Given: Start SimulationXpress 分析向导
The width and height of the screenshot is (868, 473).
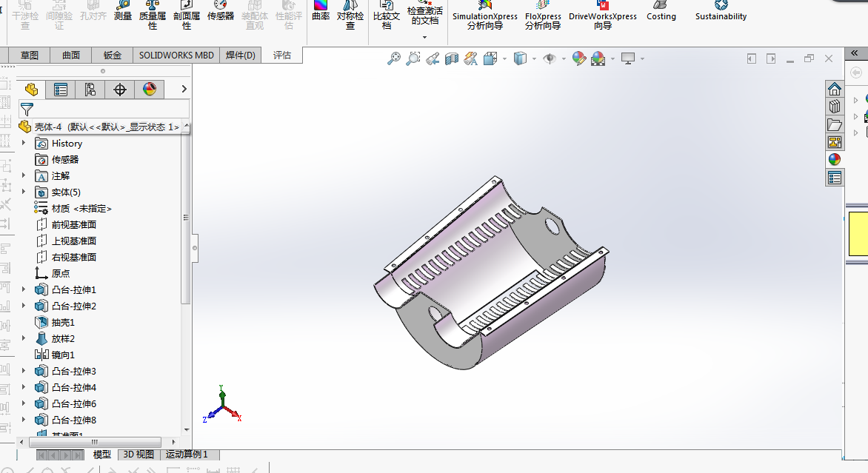Looking at the screenshot, I should click(x=485, y=15).
